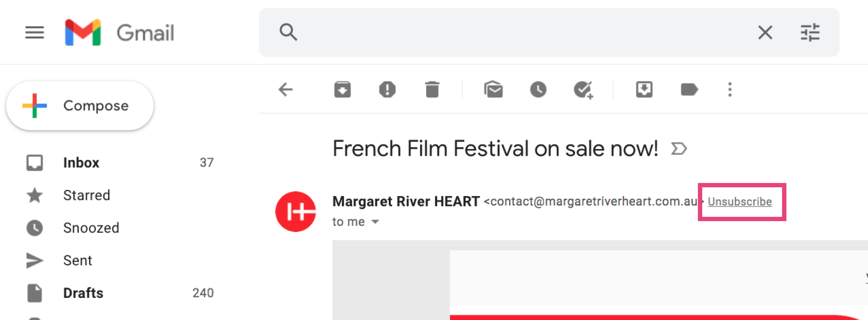Expand recipient details next to 'to me'

(375, 222)
